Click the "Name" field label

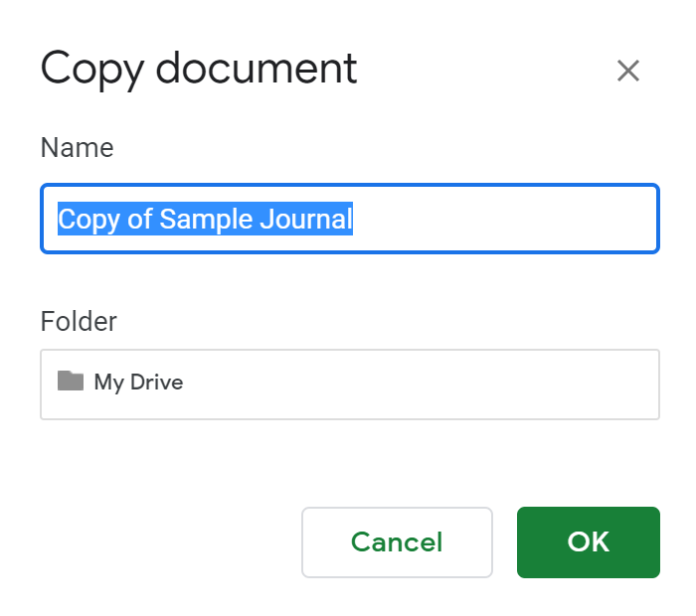[77, 148]
